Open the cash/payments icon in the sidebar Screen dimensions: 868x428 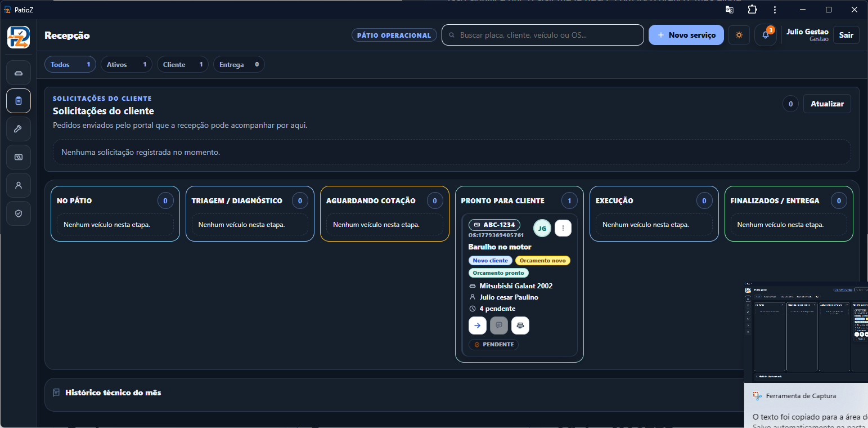(x=19, y=157)
